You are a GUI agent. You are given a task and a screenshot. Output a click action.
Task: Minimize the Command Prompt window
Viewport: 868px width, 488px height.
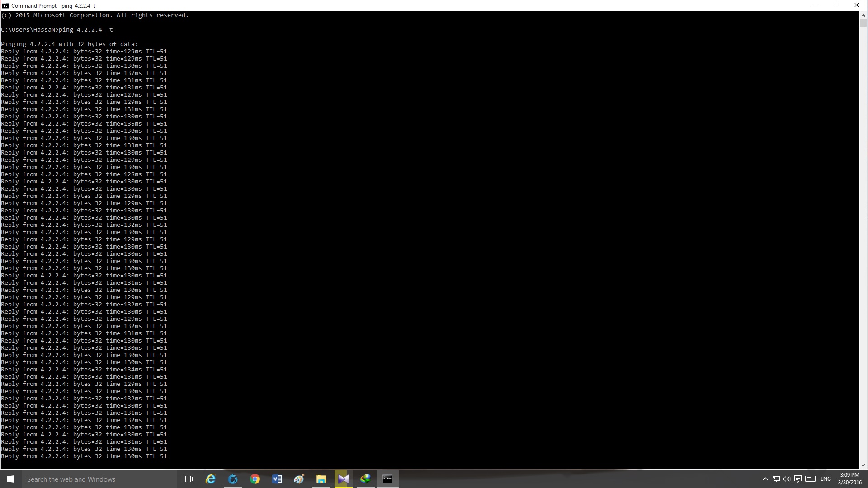[x=816, y=5]
